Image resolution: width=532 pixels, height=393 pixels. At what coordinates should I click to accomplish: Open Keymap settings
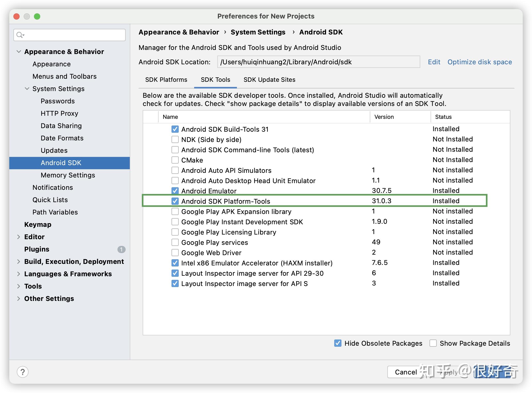[x=38, y=225]
